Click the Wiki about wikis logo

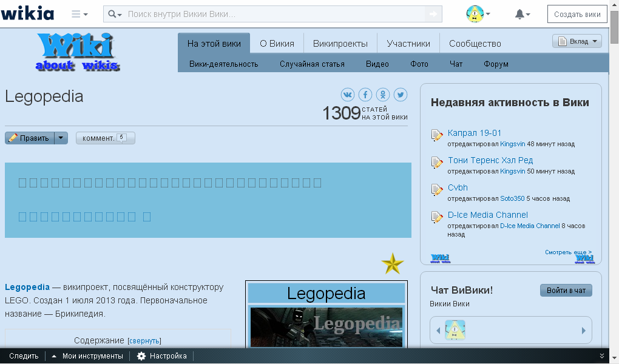[78, 52]
